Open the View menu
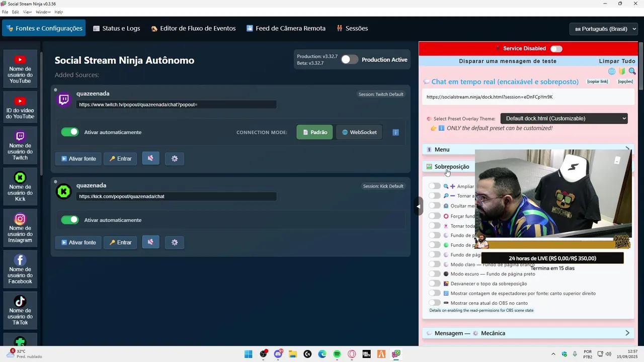This screenshot has width=644, height=362. 28,12
